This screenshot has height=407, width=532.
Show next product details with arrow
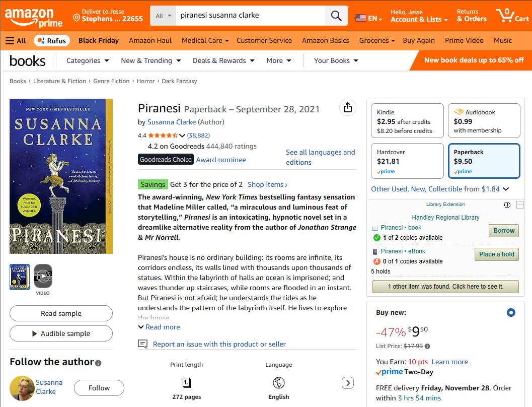click(347, 383)
